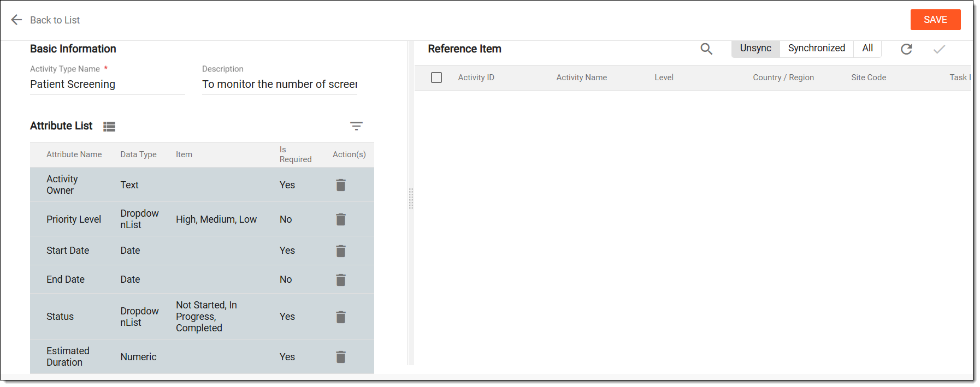Select the Activity Owner row name

(x=62, y=184)
